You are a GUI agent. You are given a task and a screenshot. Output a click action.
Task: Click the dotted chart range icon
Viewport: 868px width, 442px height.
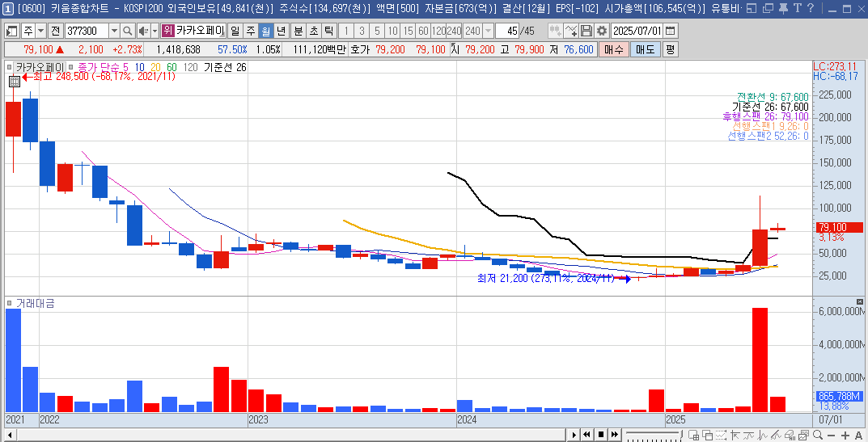[x=721, y=435]
